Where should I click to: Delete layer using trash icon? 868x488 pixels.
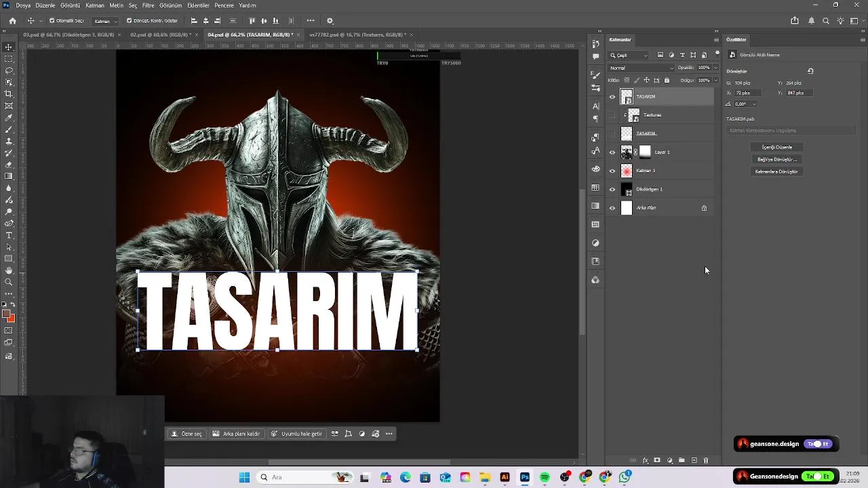click(x=705, y=461)
